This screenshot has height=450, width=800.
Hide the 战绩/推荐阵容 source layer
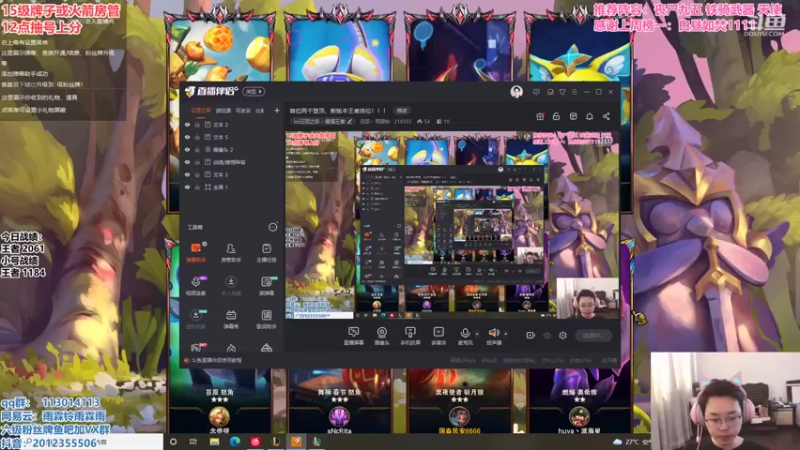pyautogui.click(x=187, y=162)
